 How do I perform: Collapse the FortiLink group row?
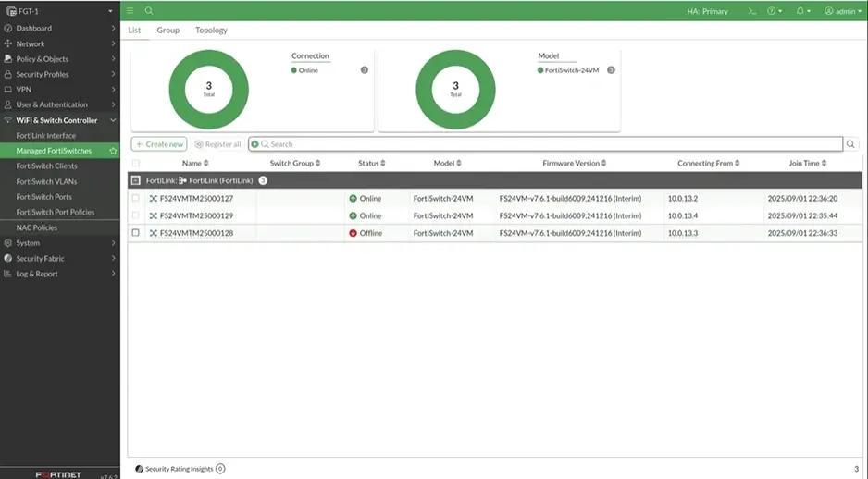tap(136, 180)
